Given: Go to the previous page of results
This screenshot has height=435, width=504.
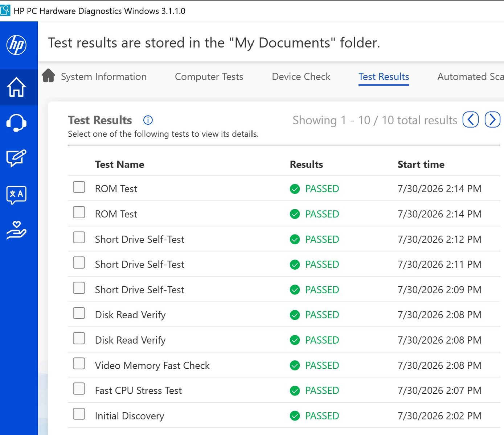Looking at the screenshot, I should point(471,120).
